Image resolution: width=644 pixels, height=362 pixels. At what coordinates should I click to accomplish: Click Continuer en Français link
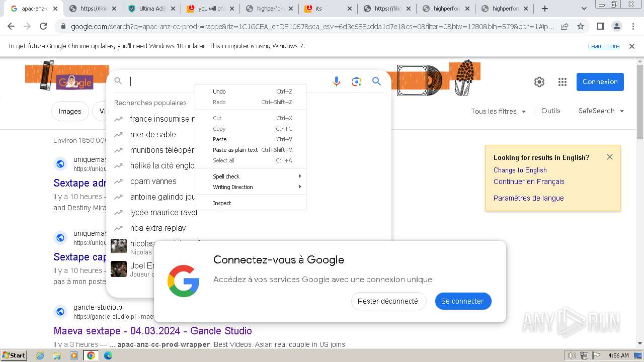[x=529, y=182]
